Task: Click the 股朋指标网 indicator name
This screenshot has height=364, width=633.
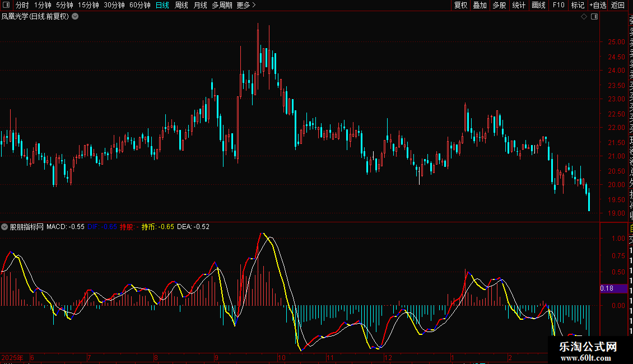Action: 27,227
